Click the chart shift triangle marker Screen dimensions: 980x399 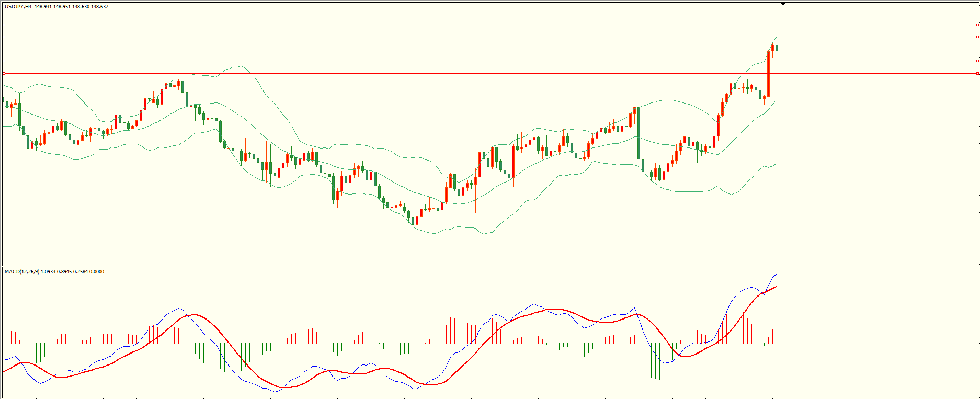tap(783, 4)
